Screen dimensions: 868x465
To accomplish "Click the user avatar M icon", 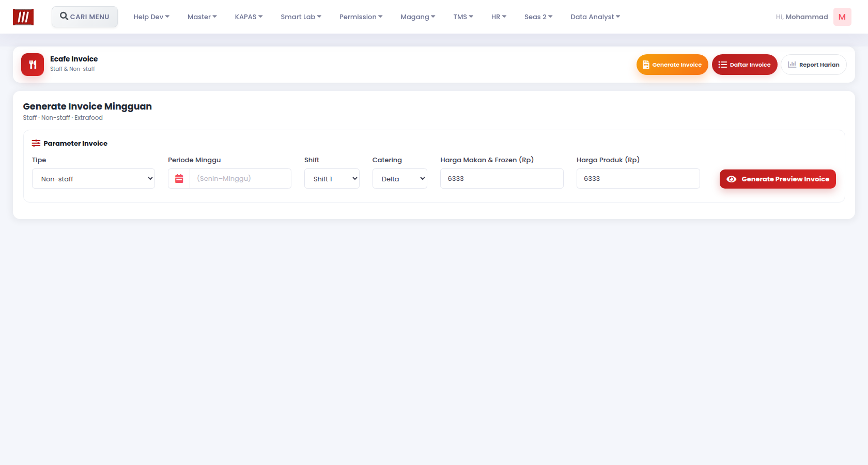I will pos(842,17).
